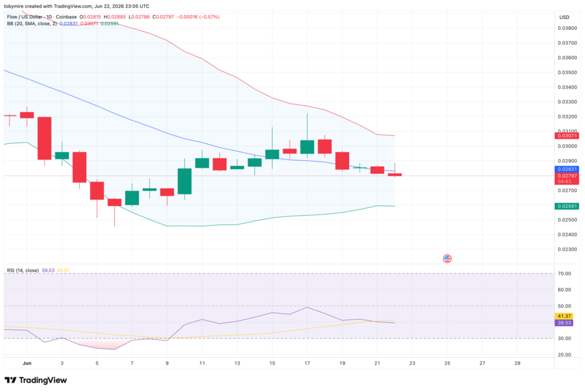This screenshot has height=392, width=585.
Task: Click the close value C0.02797 in legend
Action: tap(163, 17)
